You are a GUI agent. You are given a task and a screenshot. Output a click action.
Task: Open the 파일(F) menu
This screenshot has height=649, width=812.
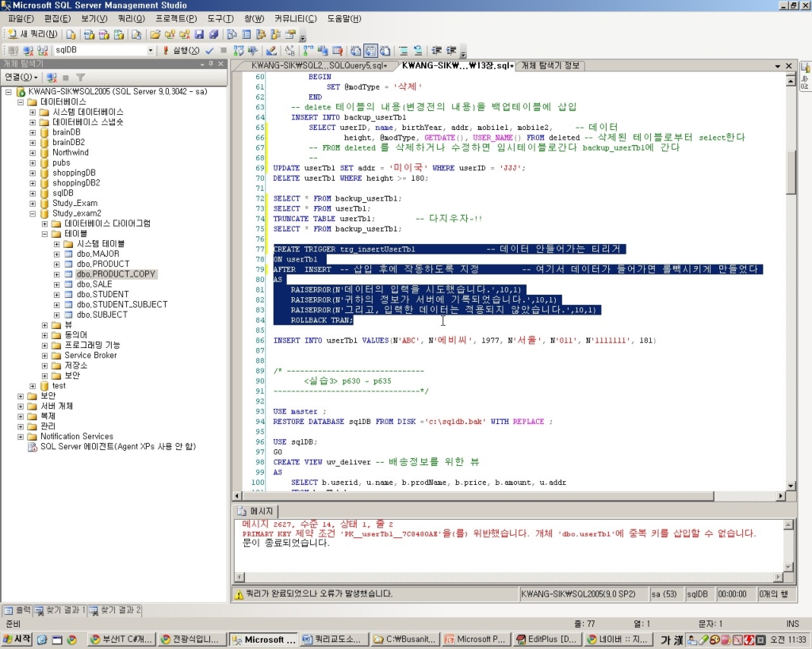coord(21,19)
